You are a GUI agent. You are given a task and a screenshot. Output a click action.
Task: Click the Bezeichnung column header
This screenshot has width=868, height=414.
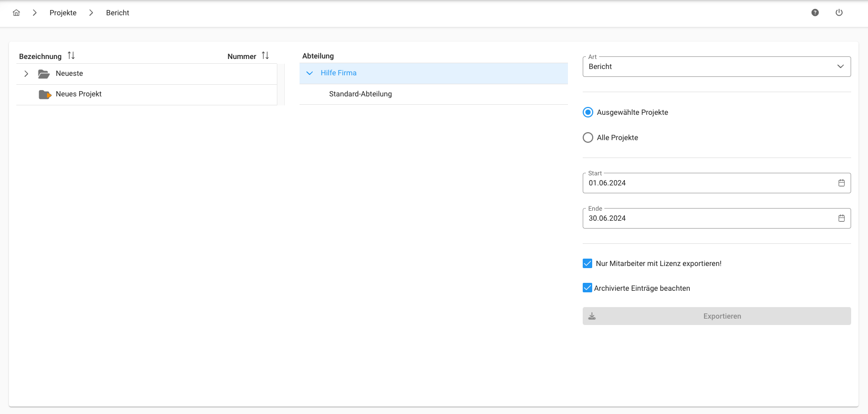click(40, 56)
